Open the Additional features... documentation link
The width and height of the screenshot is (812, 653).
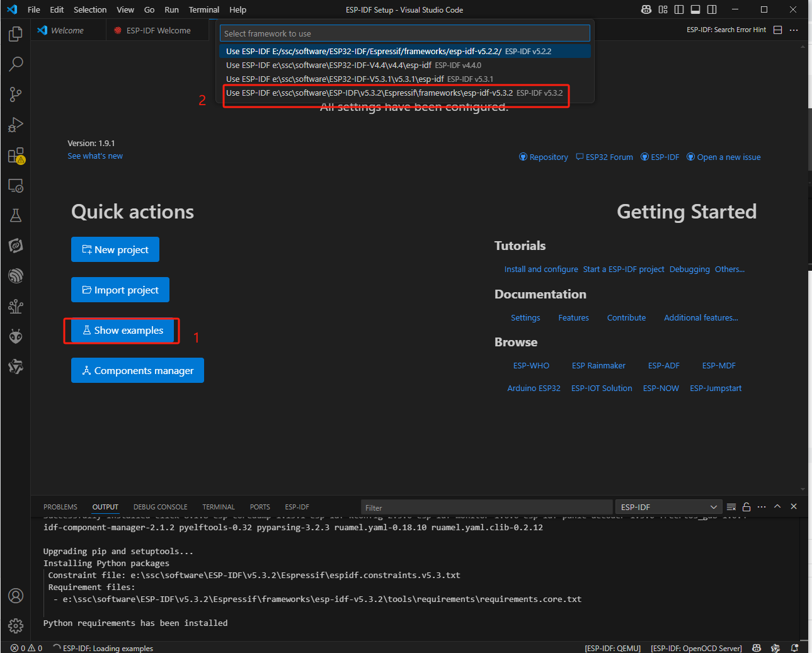tap(701, 317)
